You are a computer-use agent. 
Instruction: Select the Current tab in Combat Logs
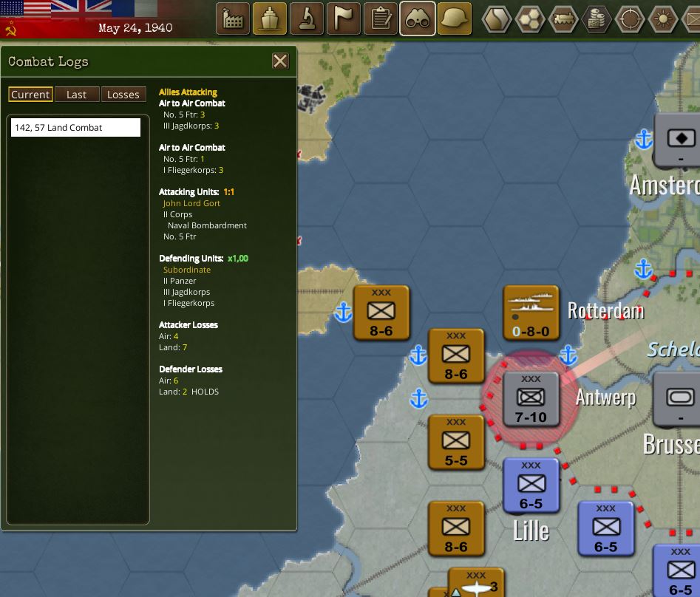(30, 95)
